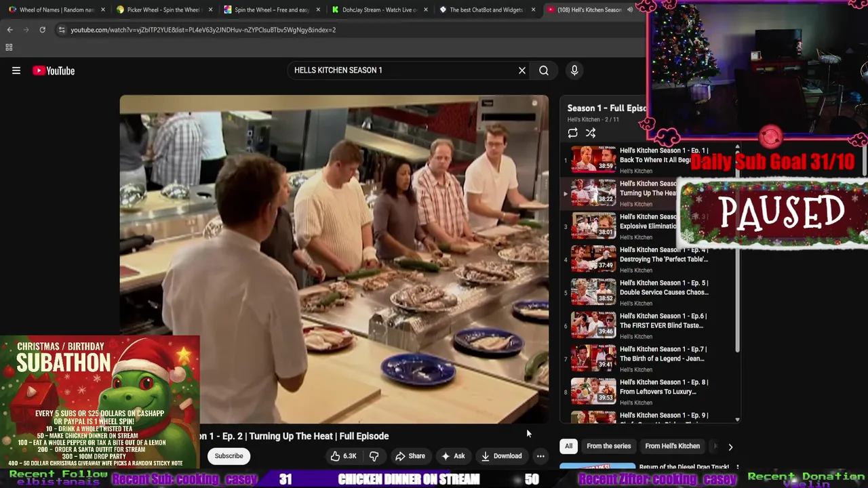Open site information icon in address bar
This screenshot has height=488, width=868.
62,30
